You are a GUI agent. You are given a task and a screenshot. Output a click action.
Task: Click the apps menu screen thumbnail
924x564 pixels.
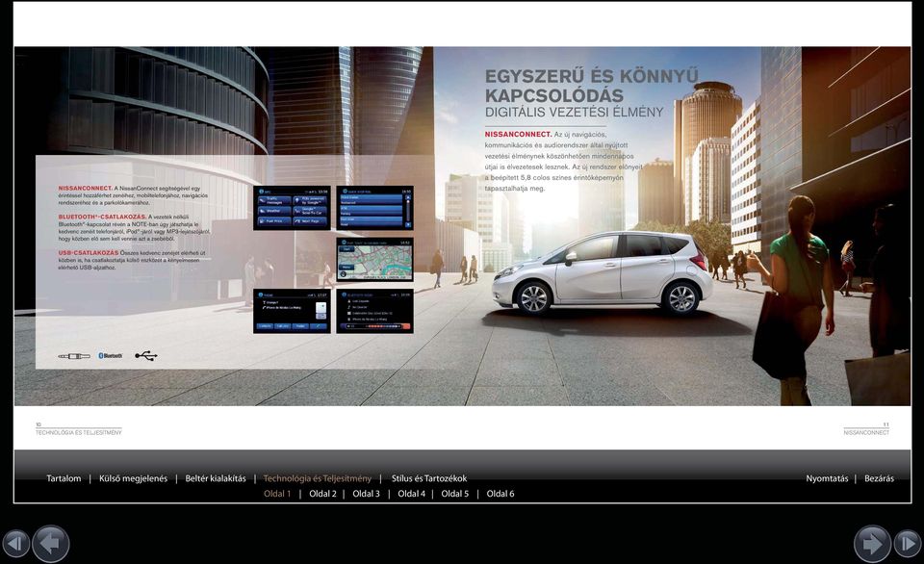pyautogui.click(x=292, y=208)
